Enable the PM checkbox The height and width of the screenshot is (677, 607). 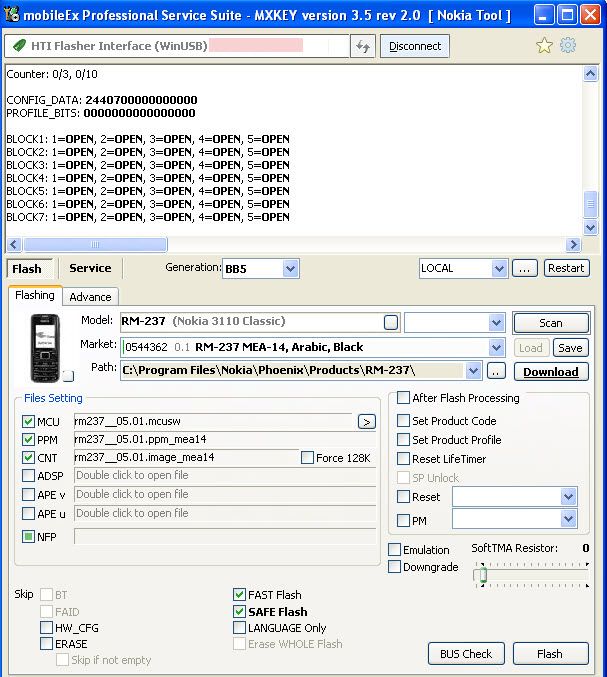point(403,520)
